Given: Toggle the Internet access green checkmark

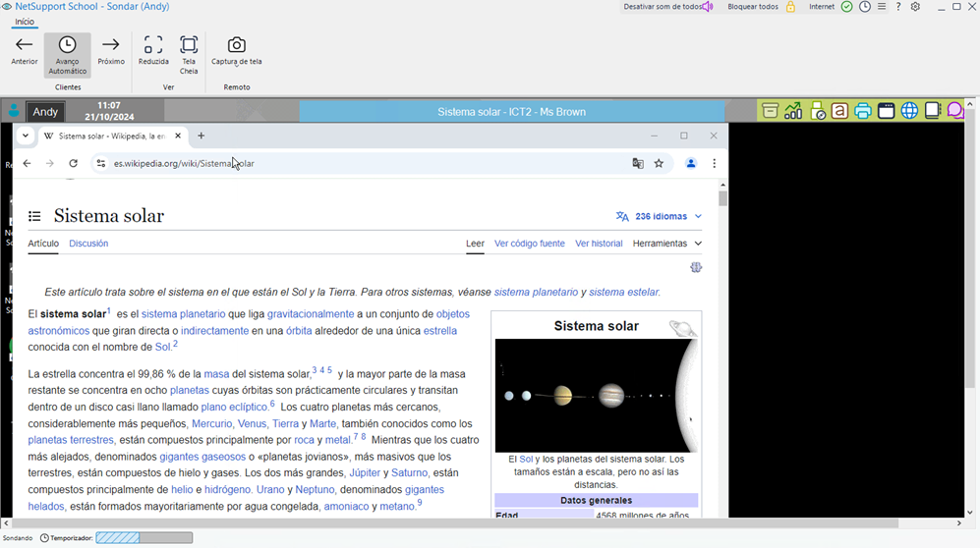Looking at the screenshot, I should point(847,7).
